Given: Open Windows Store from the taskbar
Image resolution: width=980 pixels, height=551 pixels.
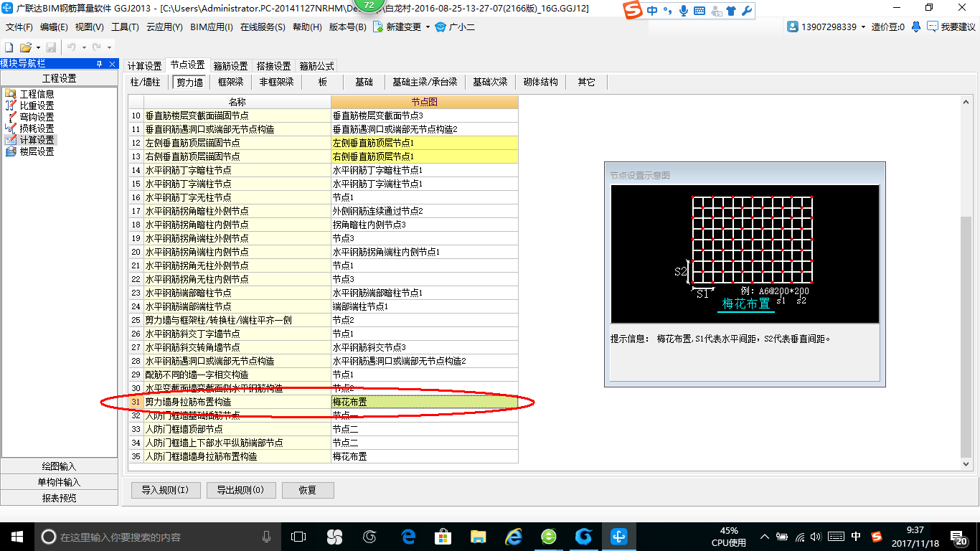Looking at the screenshot, I should point(443,536).
